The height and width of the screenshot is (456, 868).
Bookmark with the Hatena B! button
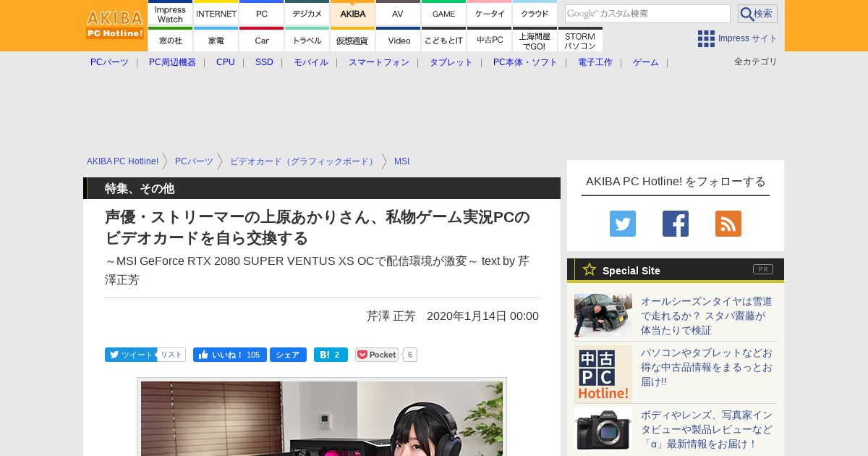coord(331,355)
